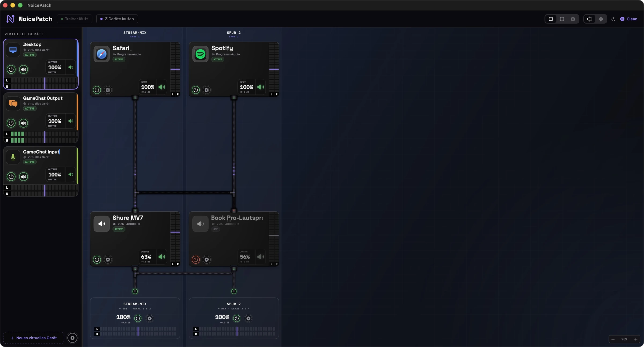The image size is (644, 347).
Task: Click speaker monitor button on Desktop card
Action: (x=24, y=69)
